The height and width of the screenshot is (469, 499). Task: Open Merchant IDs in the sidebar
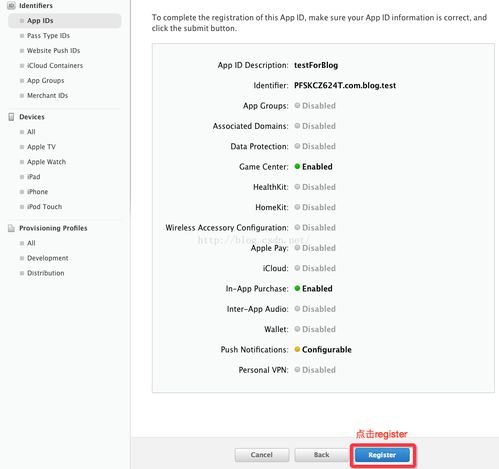click(47, 95)
